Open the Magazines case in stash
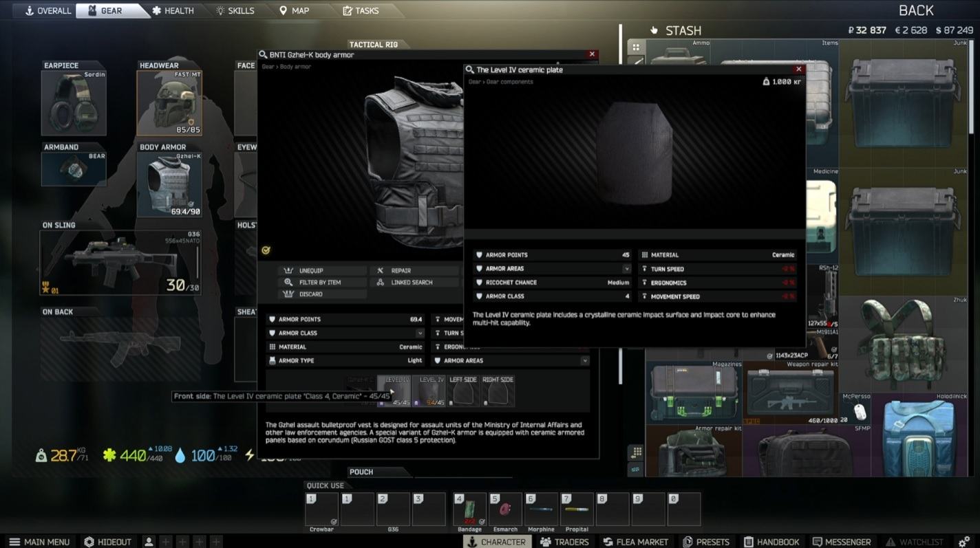This screenshot has width=980, height=548. pyautogui.click(x=694, y=393)
